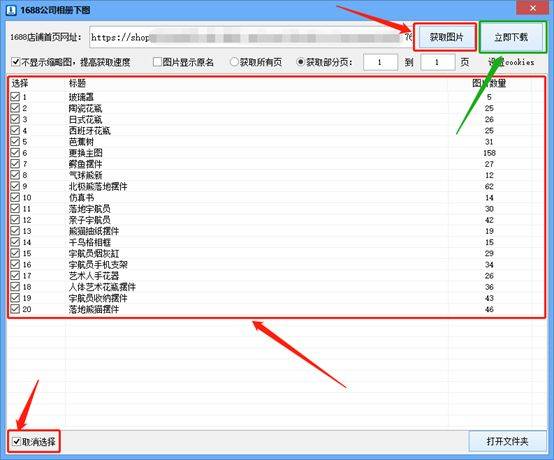The image size is (554, 460).
Task: Uncheck row 14 千鸟格相框 checkbox
Action: (15, 242)
